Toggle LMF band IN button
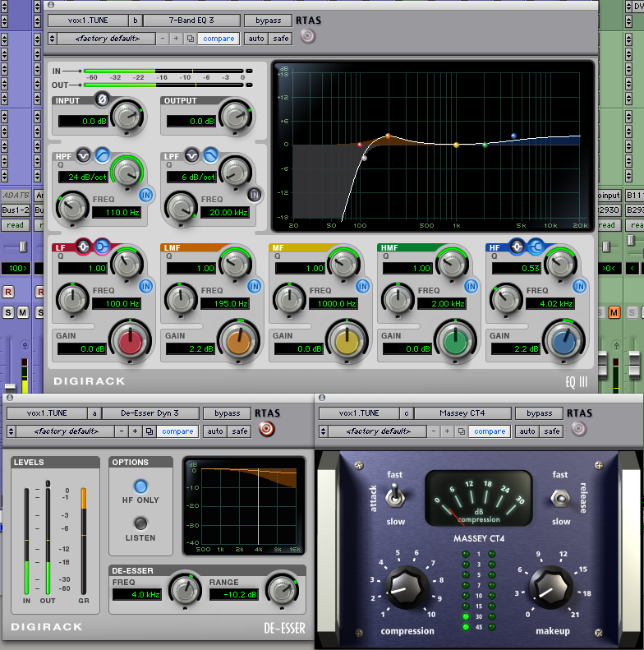 [x=255, y=286]
